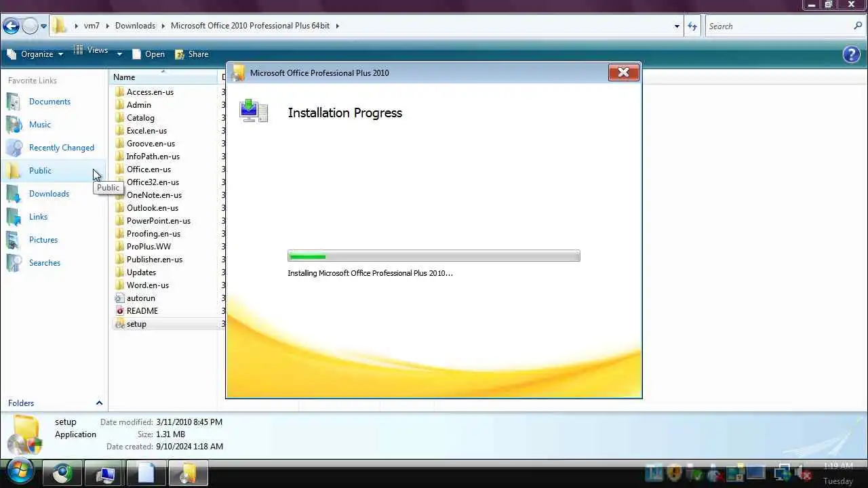
Task: Select vm7 in the address breadcrumb
Action: point(92,26)
